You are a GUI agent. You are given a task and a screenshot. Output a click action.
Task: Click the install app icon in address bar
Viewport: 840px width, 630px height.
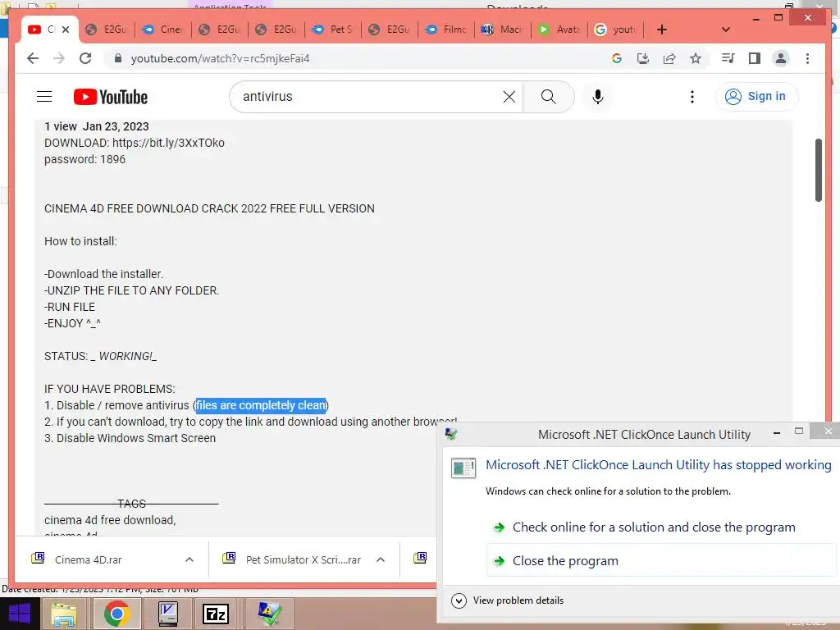coord(643,58)
